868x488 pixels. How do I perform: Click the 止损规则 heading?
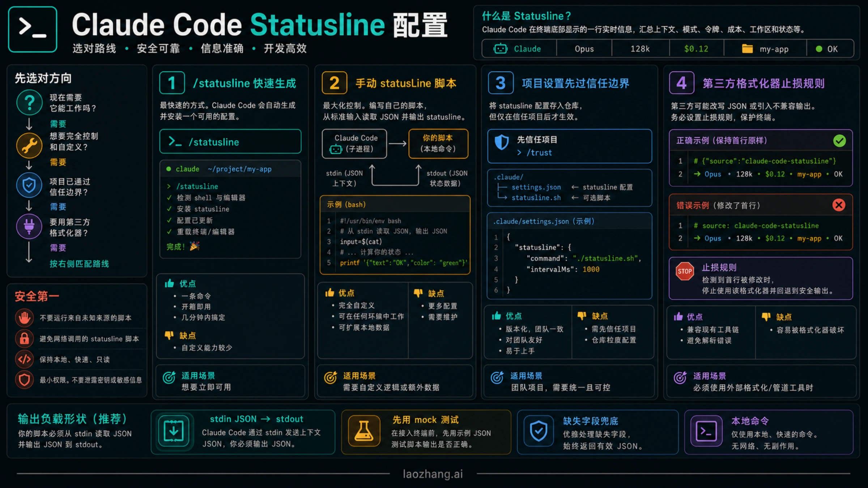pyautogui.click(x=719, y=267)
